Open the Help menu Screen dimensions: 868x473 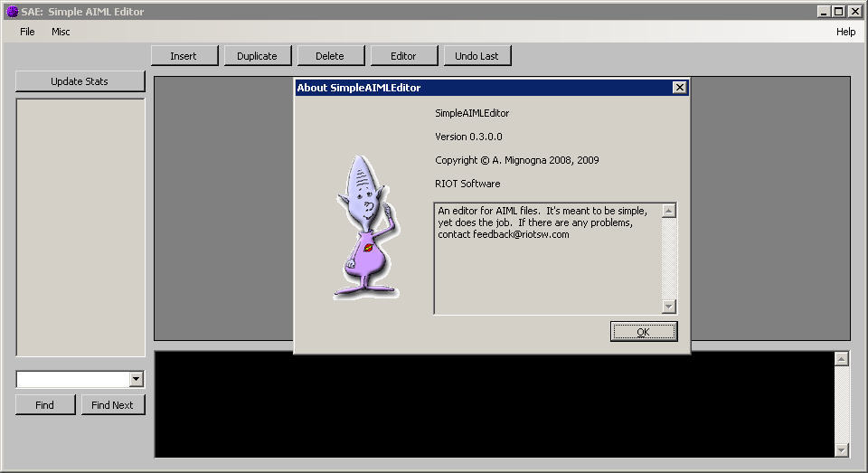click(x=845, y=32)
